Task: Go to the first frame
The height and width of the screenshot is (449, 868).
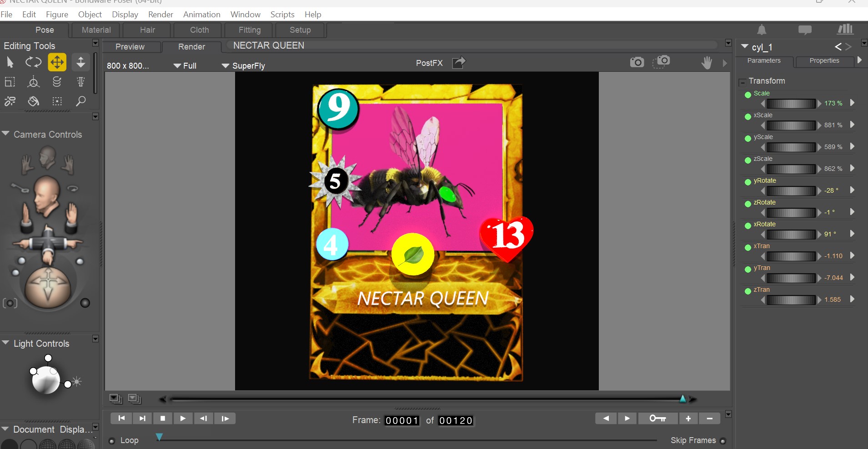Action: tap(121, 419)
